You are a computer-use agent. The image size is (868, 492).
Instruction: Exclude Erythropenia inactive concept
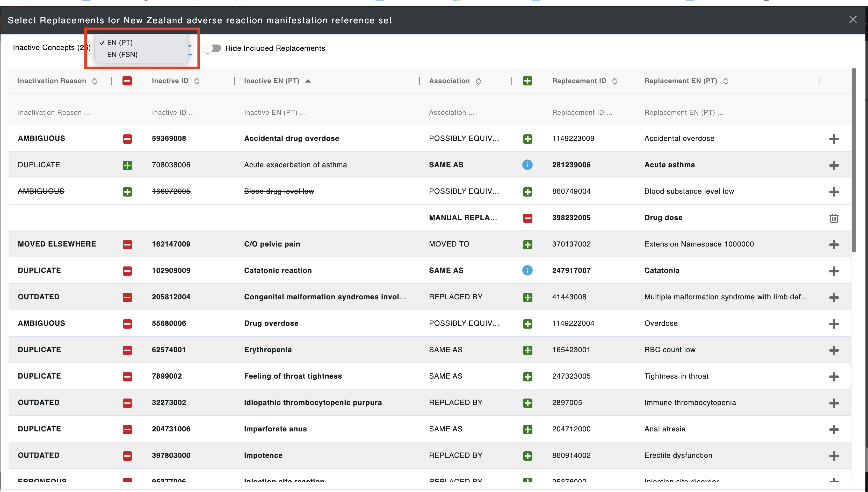pyautogui.click(x=127, y=350)
